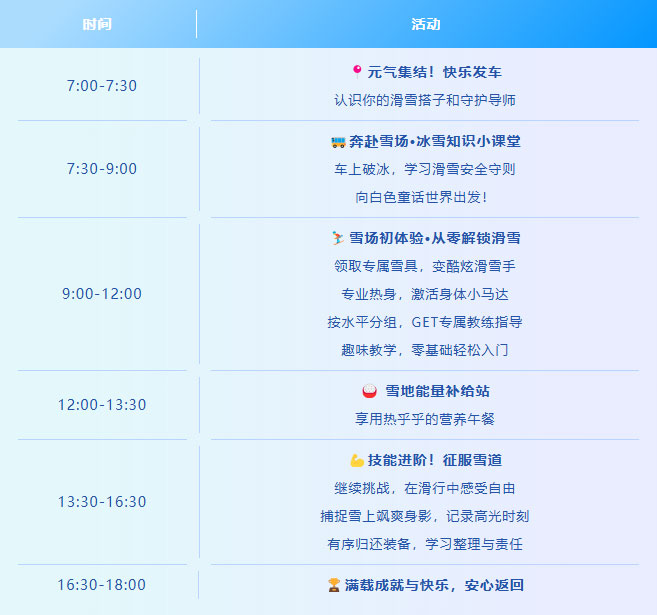Click the 7:00-7:30 time slot
657x615 pixels.
click(102, 86)
